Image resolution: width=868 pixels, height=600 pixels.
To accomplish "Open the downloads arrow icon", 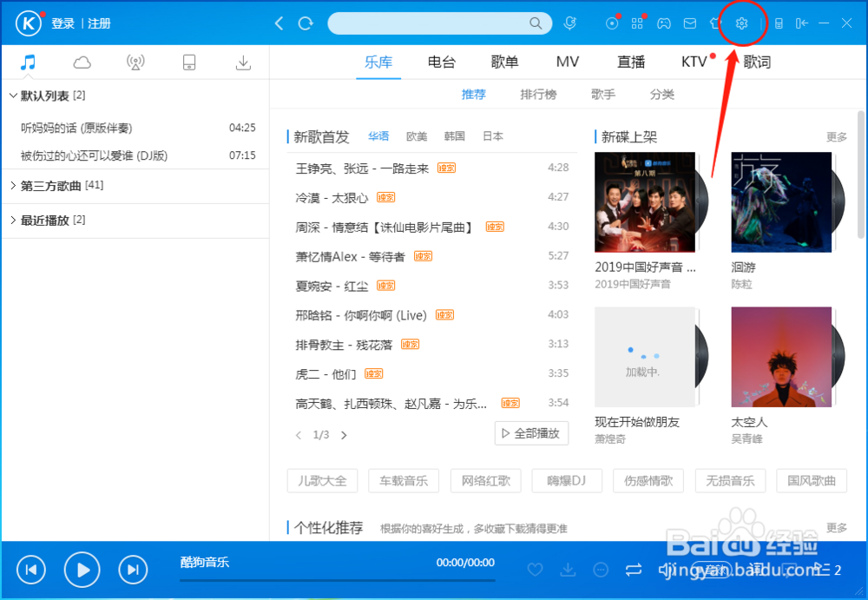I will (243, 62).
